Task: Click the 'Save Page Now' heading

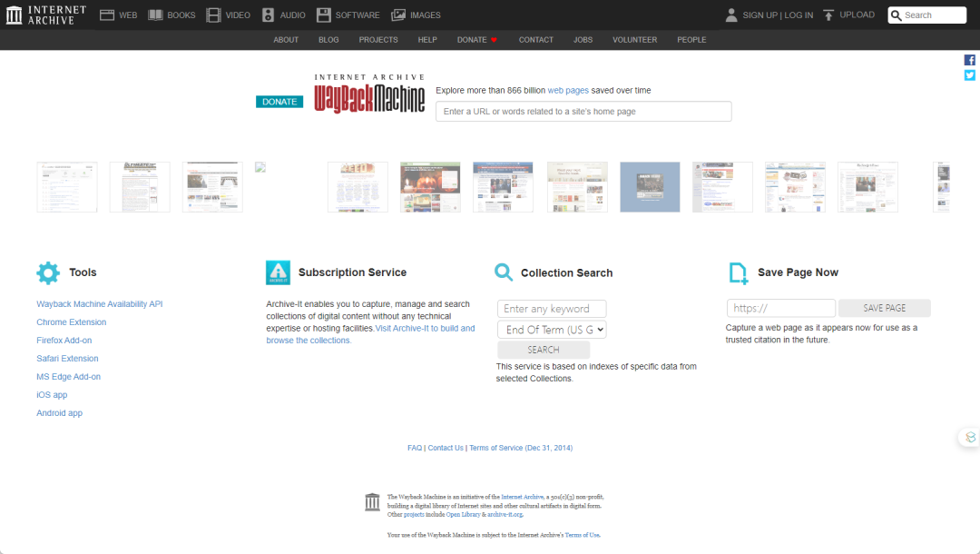Action: coord(799,272)
